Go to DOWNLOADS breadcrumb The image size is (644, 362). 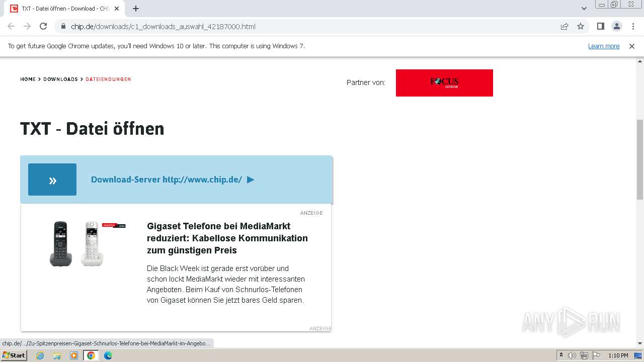(60, 79)
